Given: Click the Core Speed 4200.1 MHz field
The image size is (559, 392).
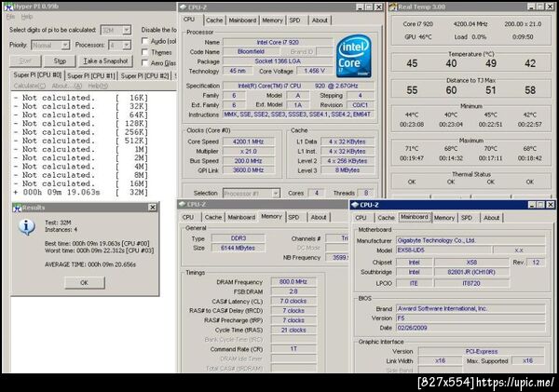Looking at the screenshot, I should (x=249, y=142).
